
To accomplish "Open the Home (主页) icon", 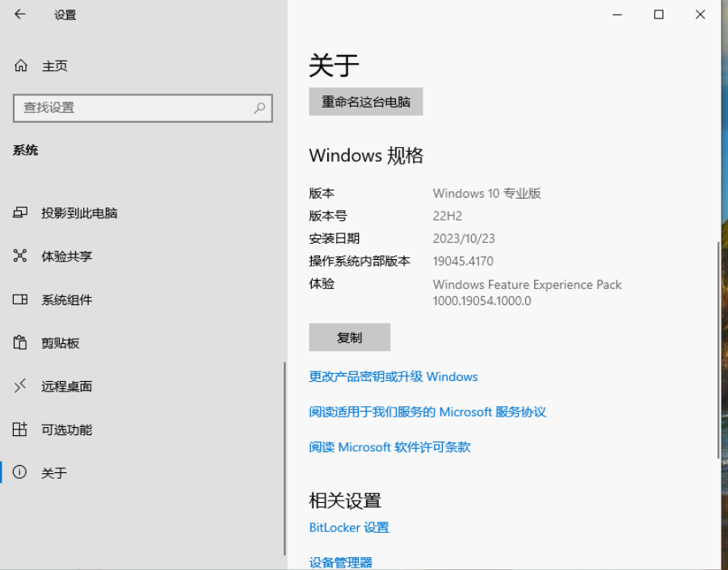I will tap(20, 65).
